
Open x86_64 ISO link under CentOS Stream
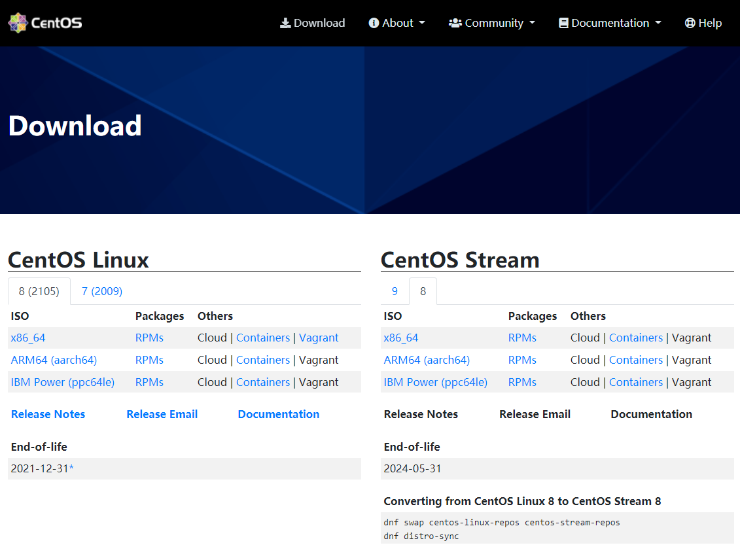400,338
